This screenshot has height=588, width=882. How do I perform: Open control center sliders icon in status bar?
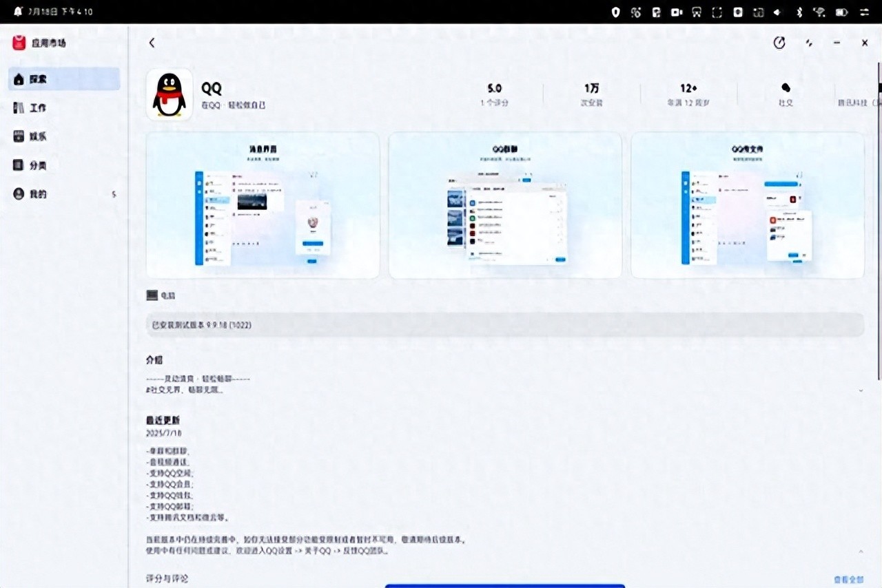[863, 12]
